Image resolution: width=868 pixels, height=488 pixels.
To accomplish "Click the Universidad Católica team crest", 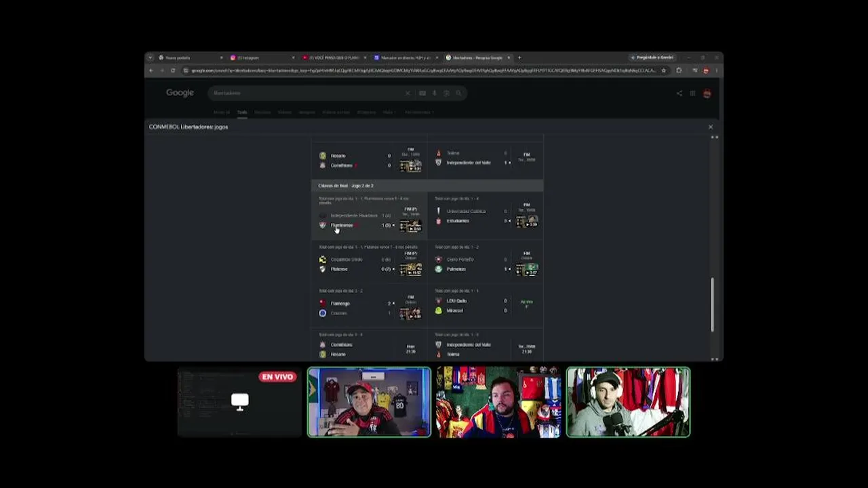I will tap(438, 211).
